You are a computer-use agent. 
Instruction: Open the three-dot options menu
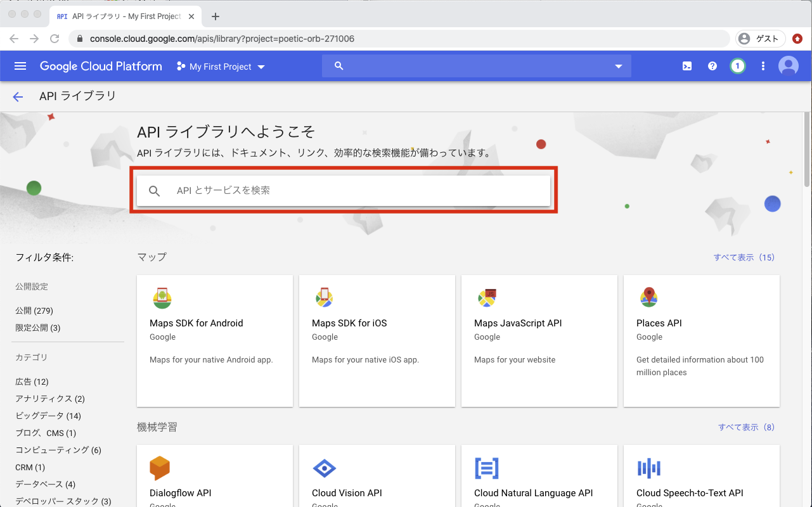[x=763, y=65]
